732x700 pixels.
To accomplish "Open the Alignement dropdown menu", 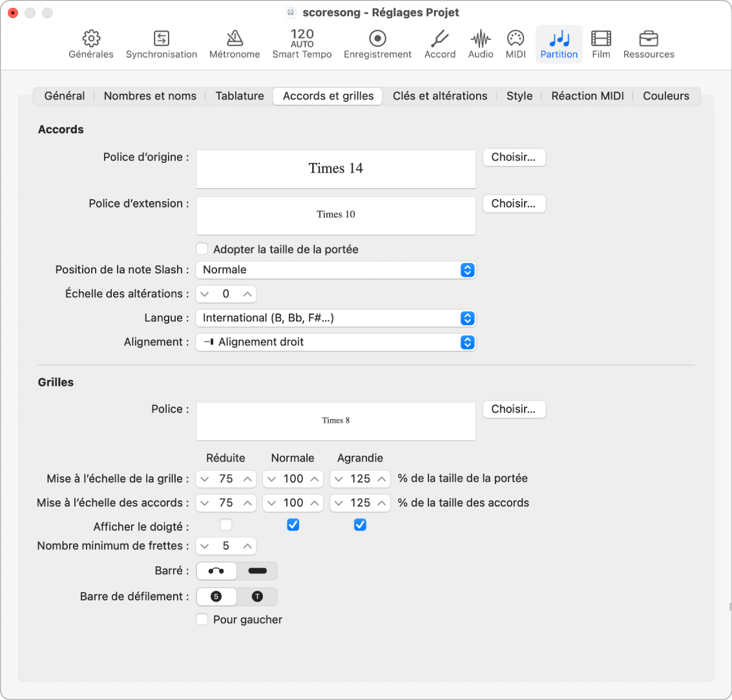I will tap(335, 342).
